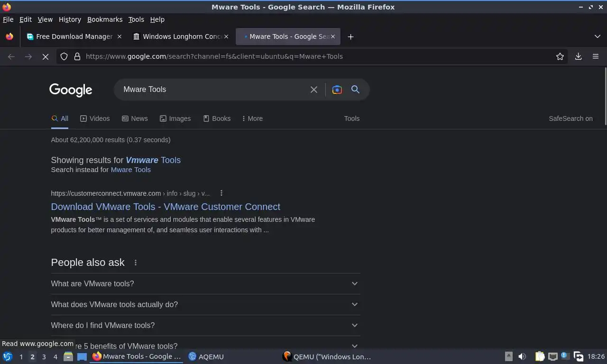Switch to workspace 3
Viewport: 607px width, 364px height.
pos(44,357)
